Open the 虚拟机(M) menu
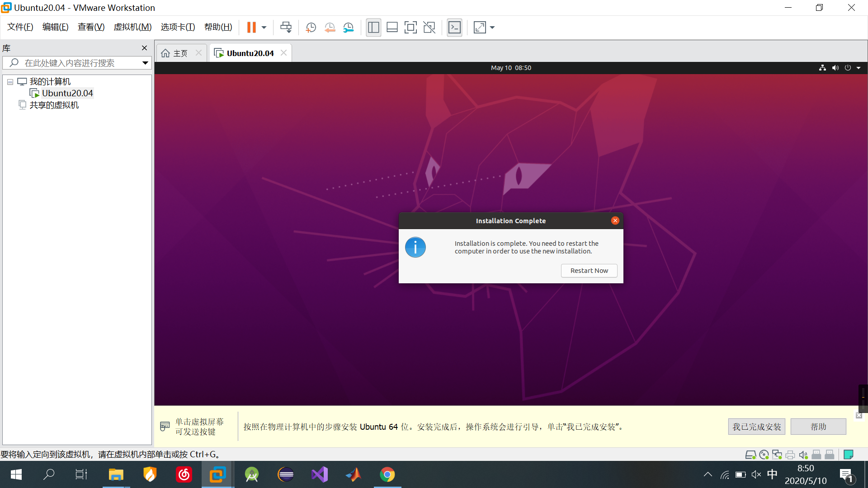 click(x=132, y=27)
